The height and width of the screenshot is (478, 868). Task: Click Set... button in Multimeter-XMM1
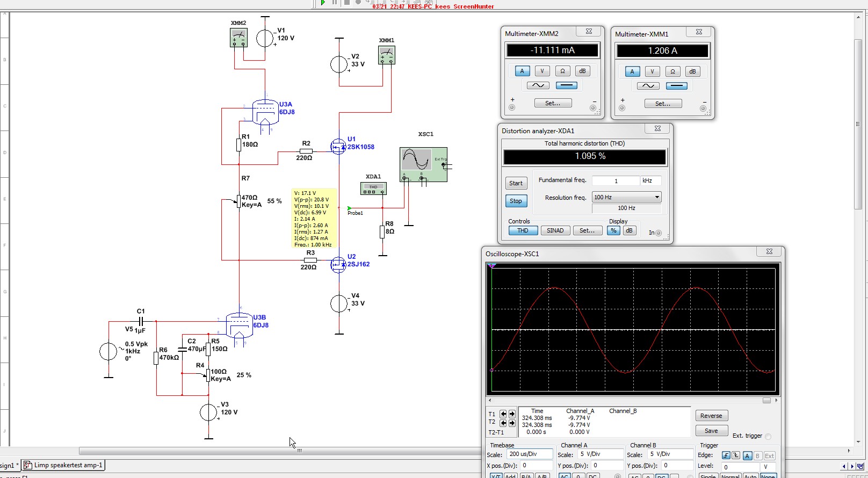pyautogui.click(x=663, y=104)
